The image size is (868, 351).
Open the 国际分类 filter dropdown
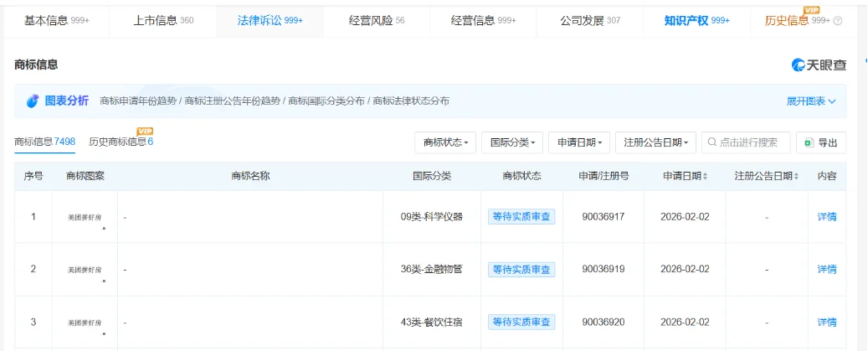point(512,142)
